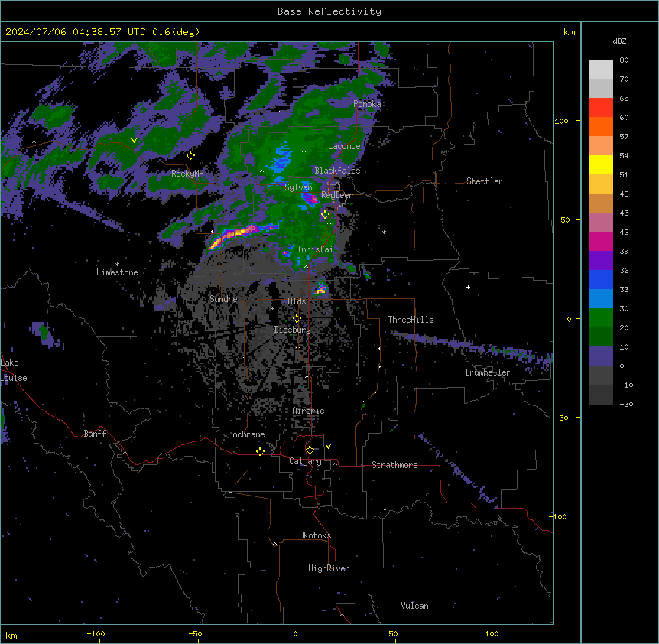
Task: Click the Blackfalds label
Action: (337, 171)
